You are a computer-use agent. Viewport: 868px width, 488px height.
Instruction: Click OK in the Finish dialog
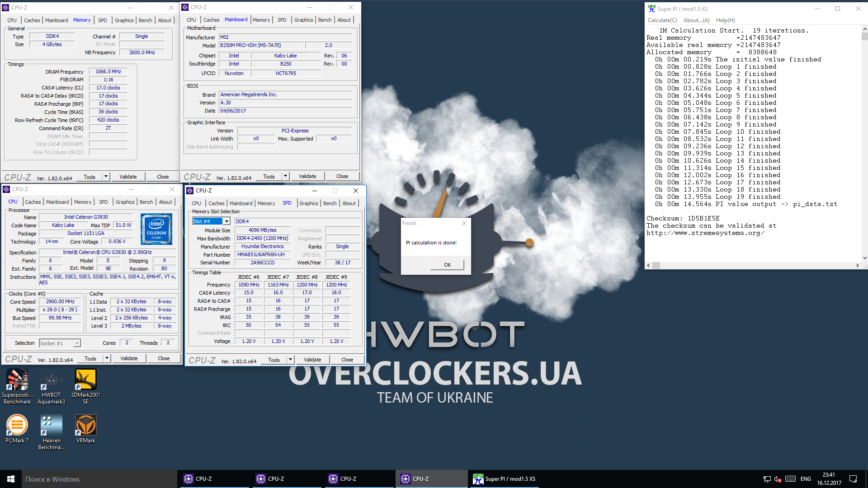click(x=447, y=265)
